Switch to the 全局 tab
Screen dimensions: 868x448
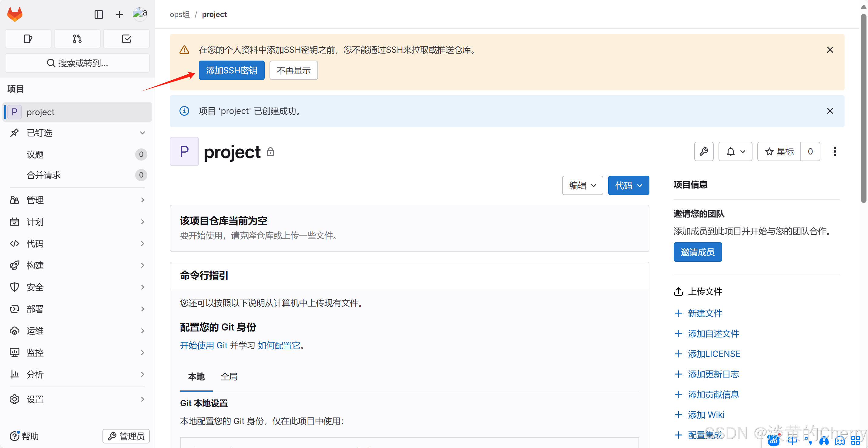[x=229, y=377]
